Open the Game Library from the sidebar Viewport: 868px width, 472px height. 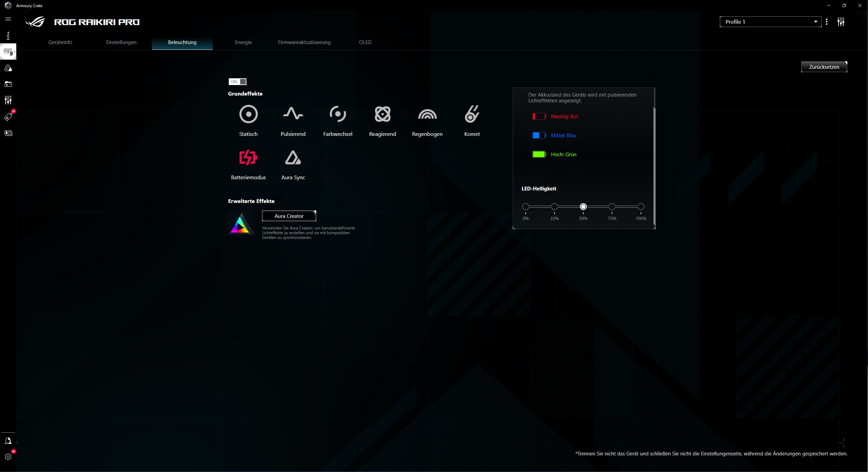pos(8,84)
